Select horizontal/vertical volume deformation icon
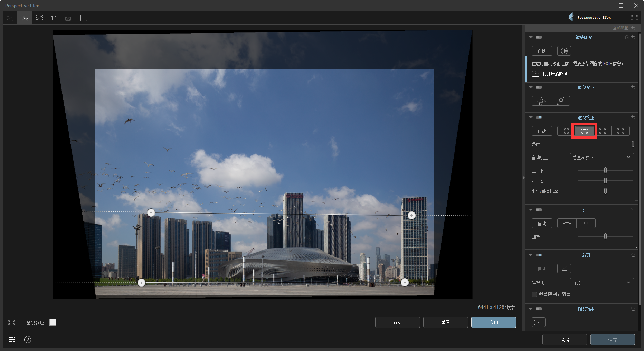Image resolution: width=644 pixels, height=351 pixels. click(541, 101)
